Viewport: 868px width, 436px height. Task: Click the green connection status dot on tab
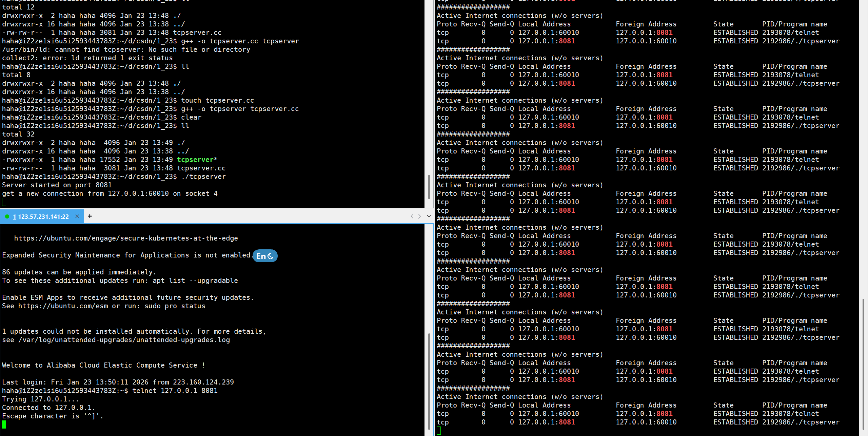7,216
